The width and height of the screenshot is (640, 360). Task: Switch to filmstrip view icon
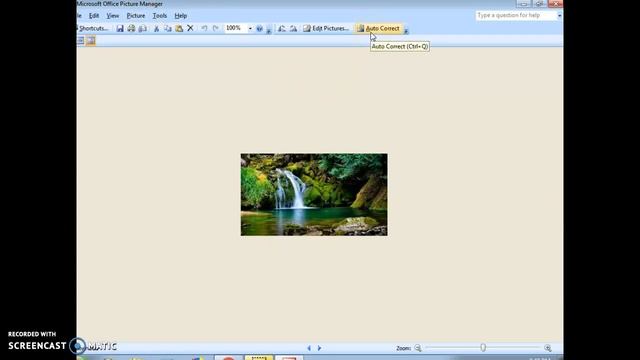click(x=80, y=40)
